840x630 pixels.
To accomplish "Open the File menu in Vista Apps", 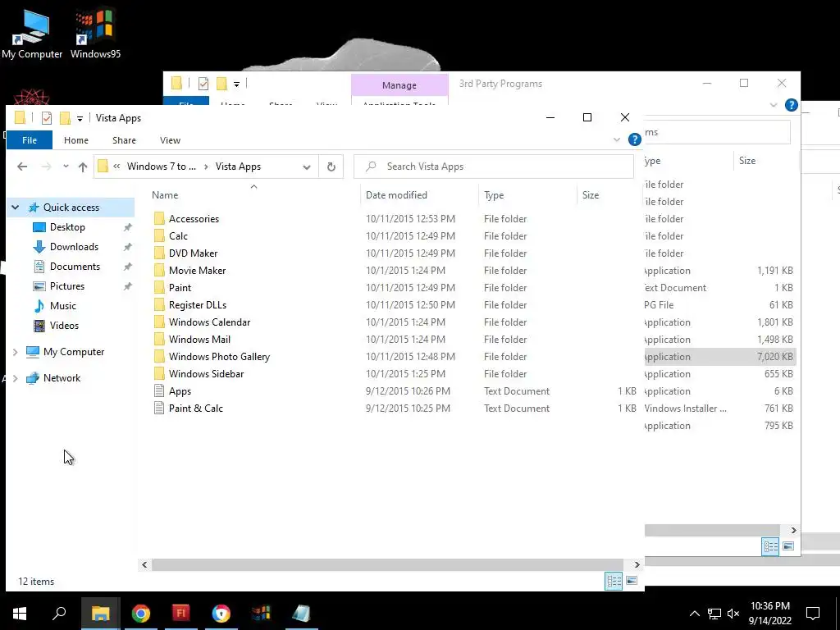I will (x=30, y=140).
